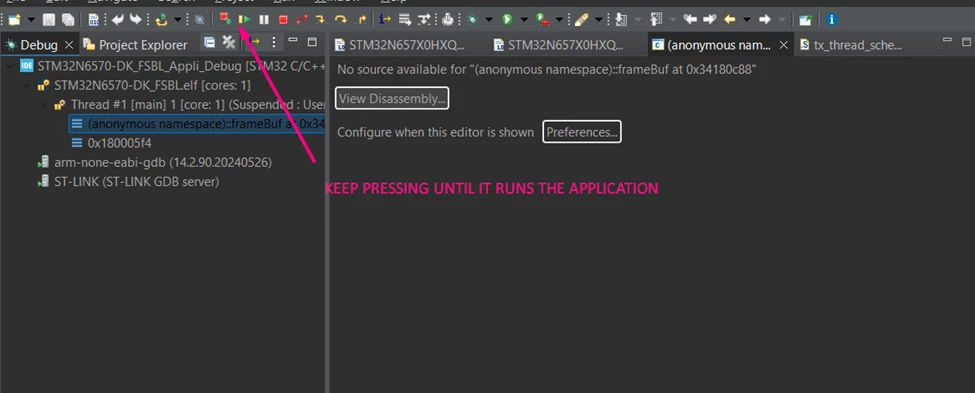Open the New item dropdown arrow

point(31,20)
